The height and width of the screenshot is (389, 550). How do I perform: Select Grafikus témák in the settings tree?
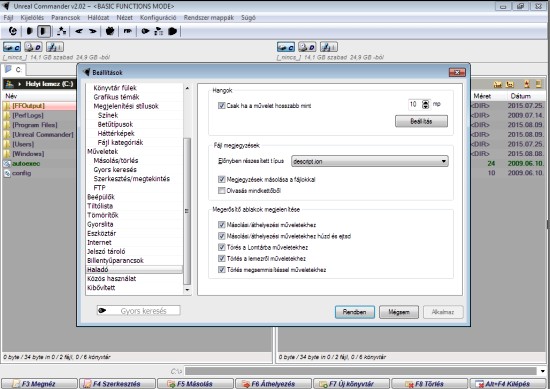116,97
